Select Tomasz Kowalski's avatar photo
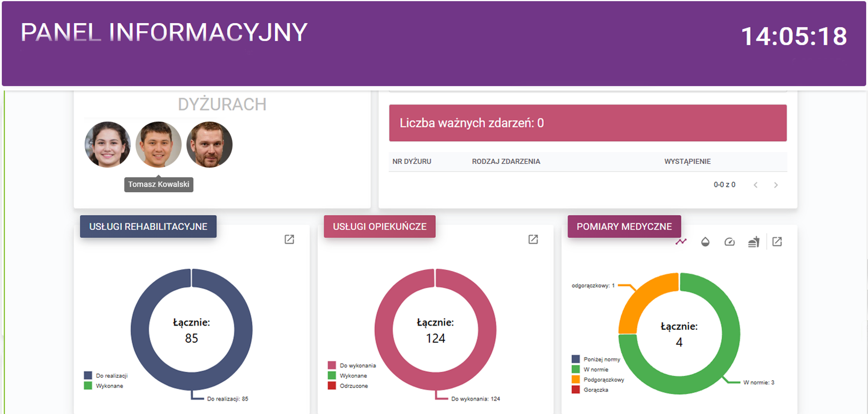Image resolution: width=868 pixels, height=414 pixels. [159, 145]
